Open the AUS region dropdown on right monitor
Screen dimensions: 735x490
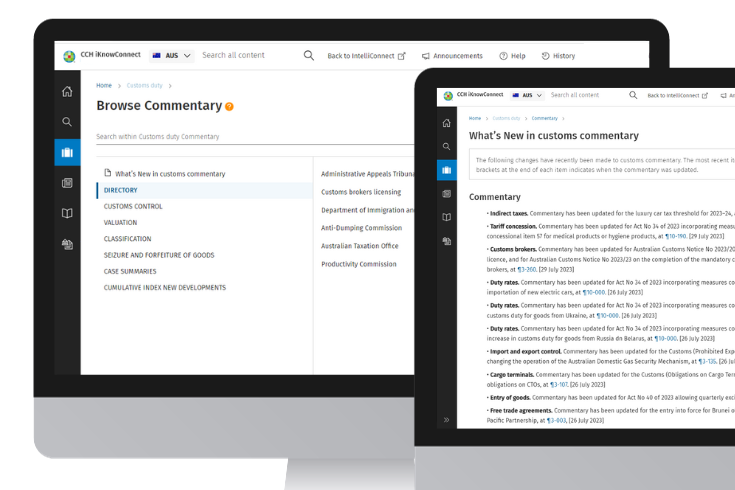coord(527,95)
